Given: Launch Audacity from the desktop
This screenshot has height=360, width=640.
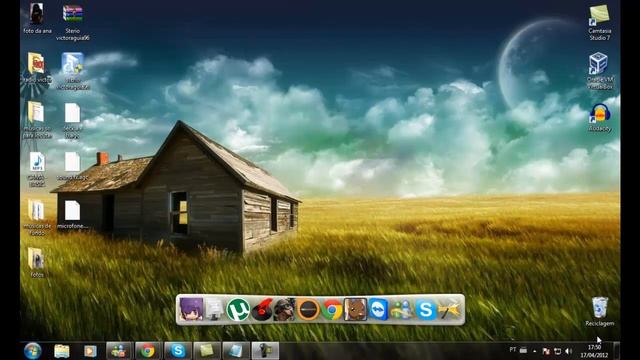Looking at the screenshot, I should 600,118.
